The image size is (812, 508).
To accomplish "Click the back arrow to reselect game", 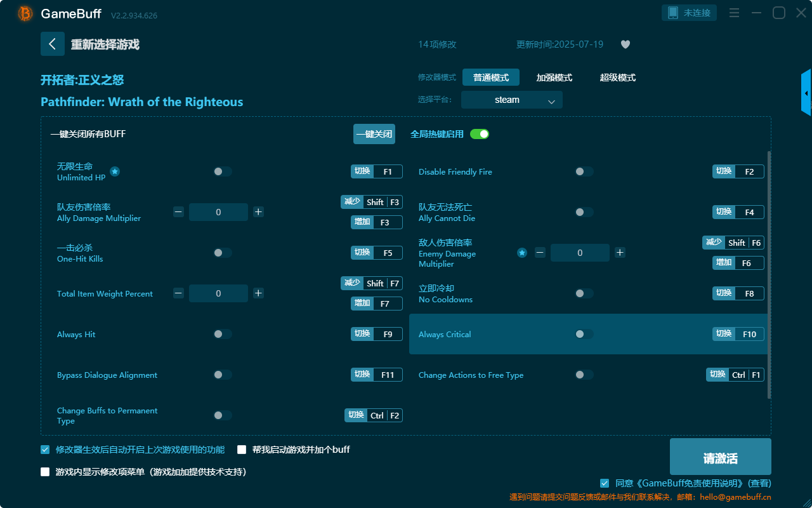I will (52, 44).
